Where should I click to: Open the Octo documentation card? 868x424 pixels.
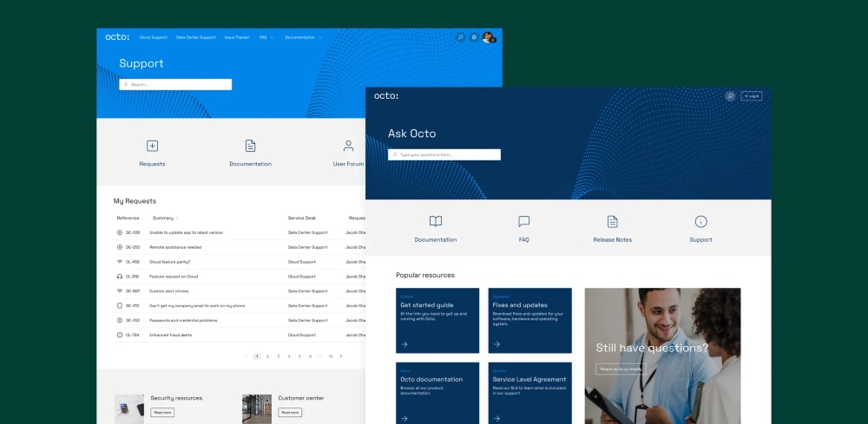(x=437, y=393)
